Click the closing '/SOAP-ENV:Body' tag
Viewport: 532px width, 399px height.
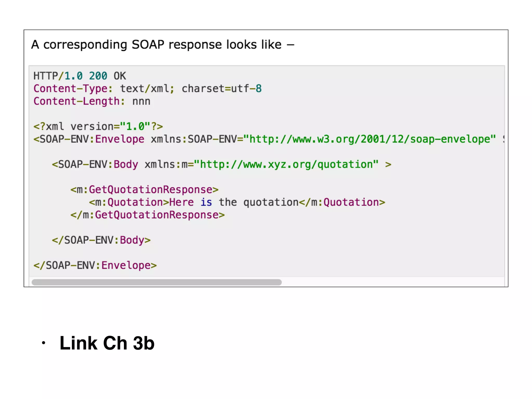[x=101, y=240]
